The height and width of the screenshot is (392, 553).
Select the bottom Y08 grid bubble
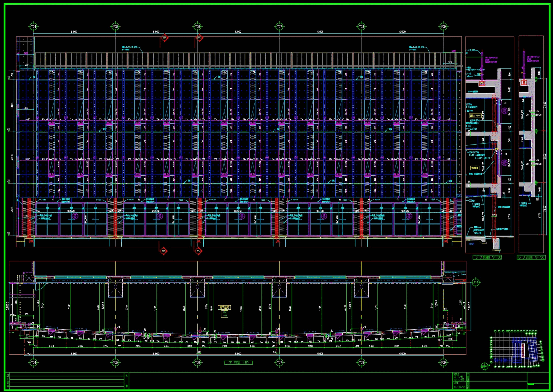coord(361,362)
